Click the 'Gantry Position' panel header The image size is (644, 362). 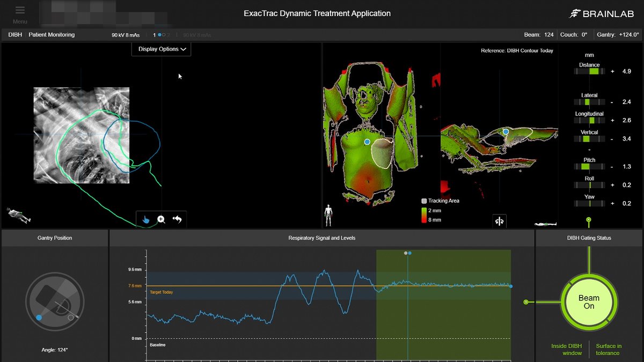[55, 238]
